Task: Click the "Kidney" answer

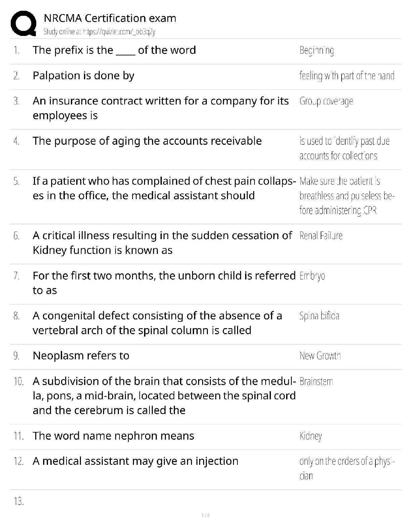Action: click(311, 436)
